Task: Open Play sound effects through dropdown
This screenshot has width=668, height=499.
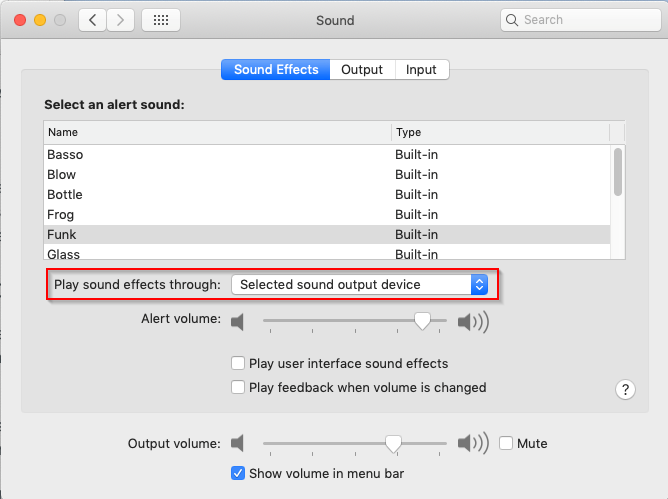Action: [360, 284]
